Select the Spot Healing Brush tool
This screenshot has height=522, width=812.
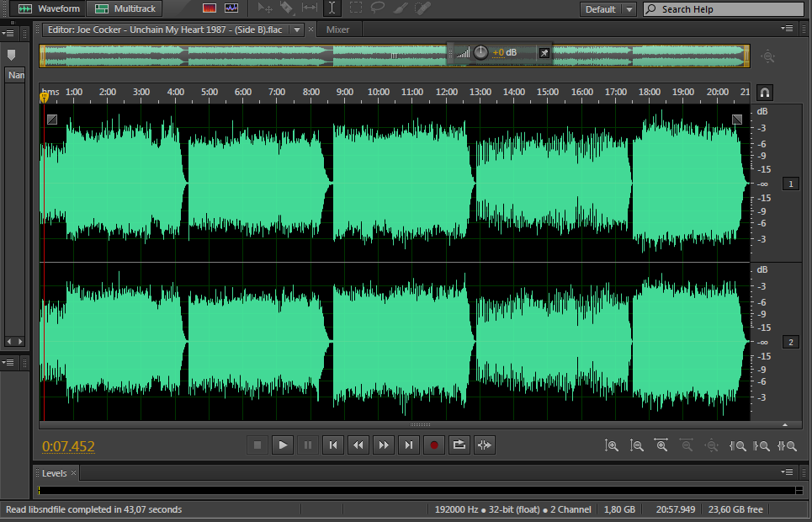point(423,8)
